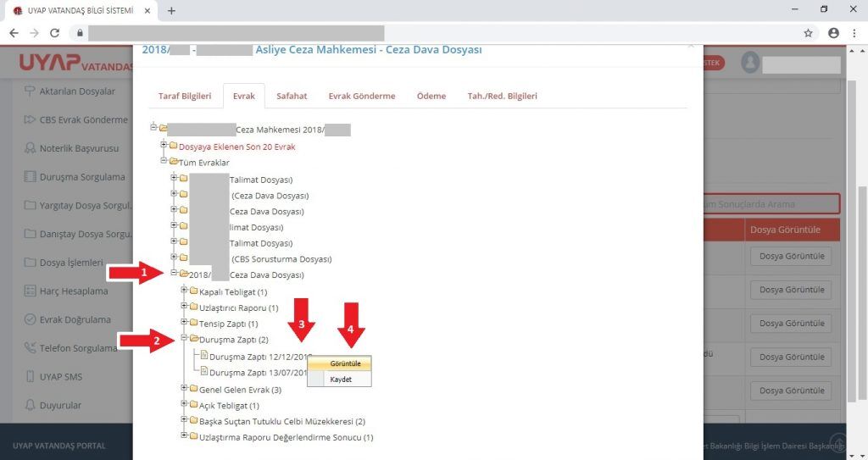Expand Dosyaya Eklenen Son 20 Evrak
The width and height of the screenshot is (868, 460).
[x=164, y=146]
